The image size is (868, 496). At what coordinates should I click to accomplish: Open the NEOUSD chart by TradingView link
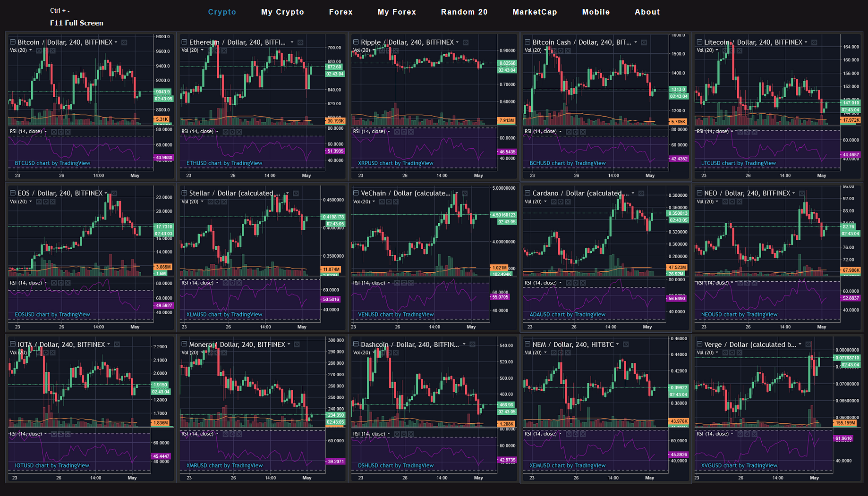tap(739, 315)
